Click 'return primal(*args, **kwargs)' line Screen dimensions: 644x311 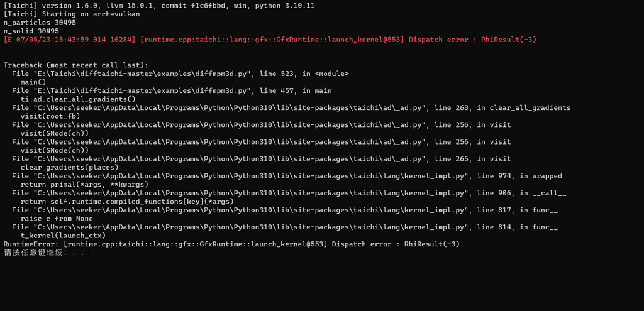[x=84, y=185]
